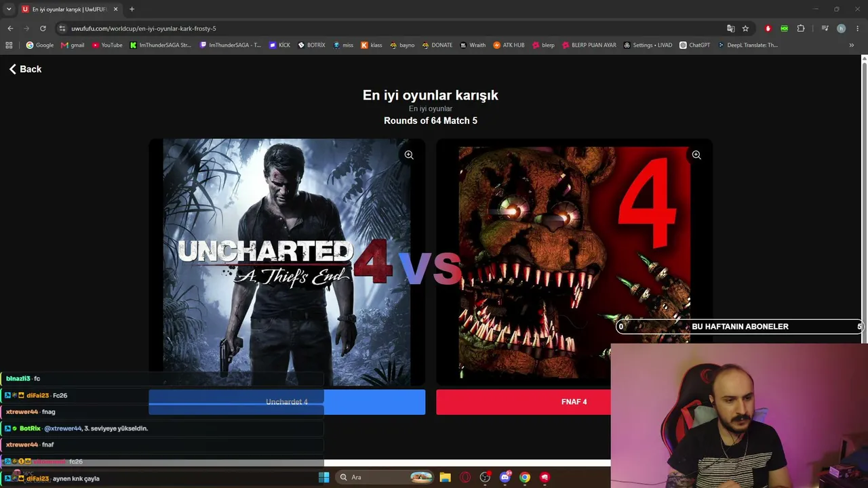Open the Google bookmark

click(x=40, y=45)
